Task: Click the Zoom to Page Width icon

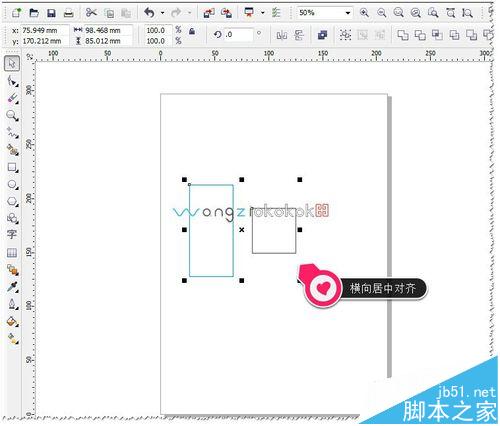Action: tap(450, 13)
